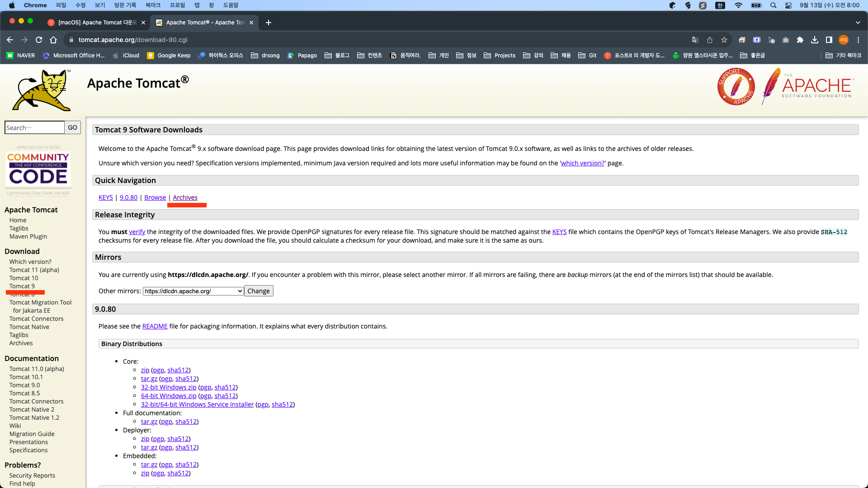Reload the page with the refresh icon
Screen dimensions: 868x488
click(x=39, y=40)
